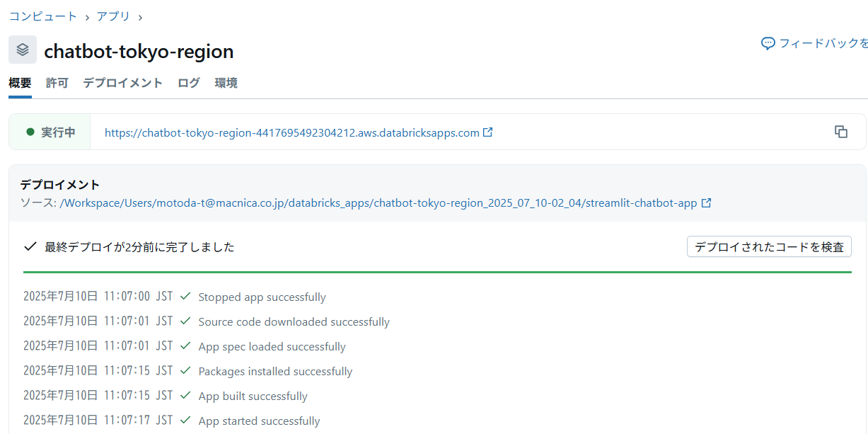Click デプロイされたコードを検査 button
Viewport: 868px width, 434px height.
pyautogui.click(x=769, y=246)
